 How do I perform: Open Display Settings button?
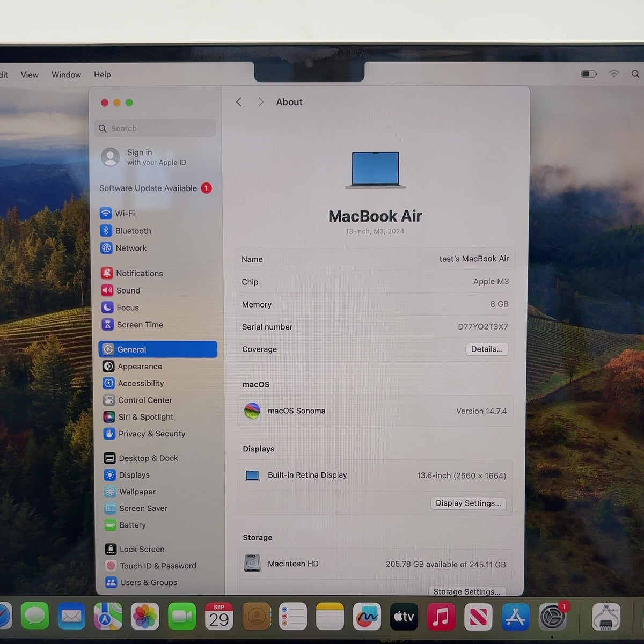(x=468, y=503)
